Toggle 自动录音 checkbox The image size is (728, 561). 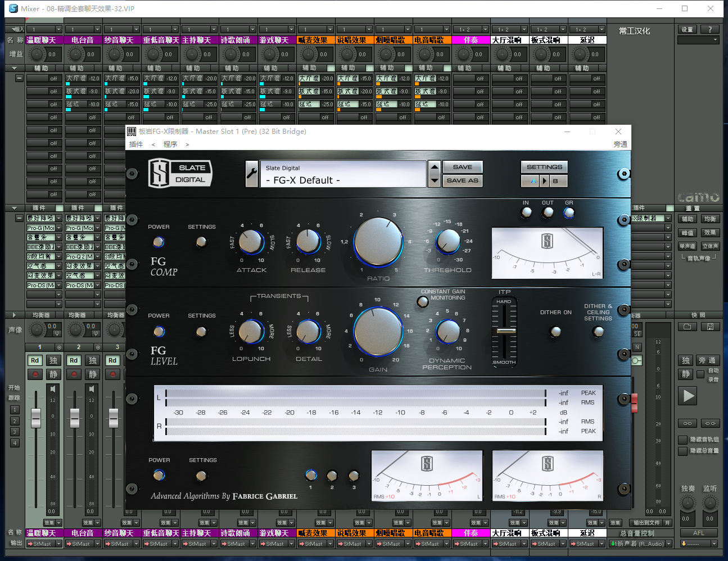(700, 374)
